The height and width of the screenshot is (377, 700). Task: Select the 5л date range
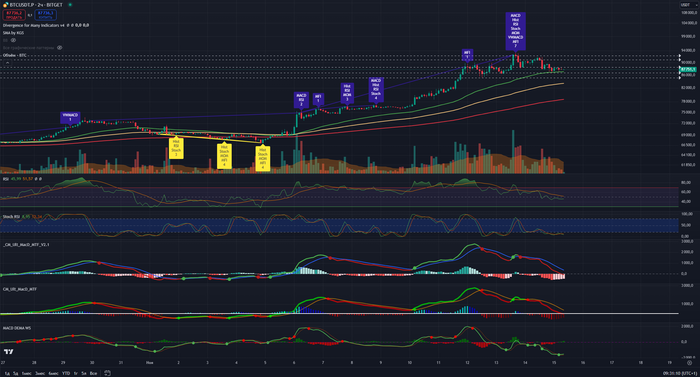tap(83, 373)
